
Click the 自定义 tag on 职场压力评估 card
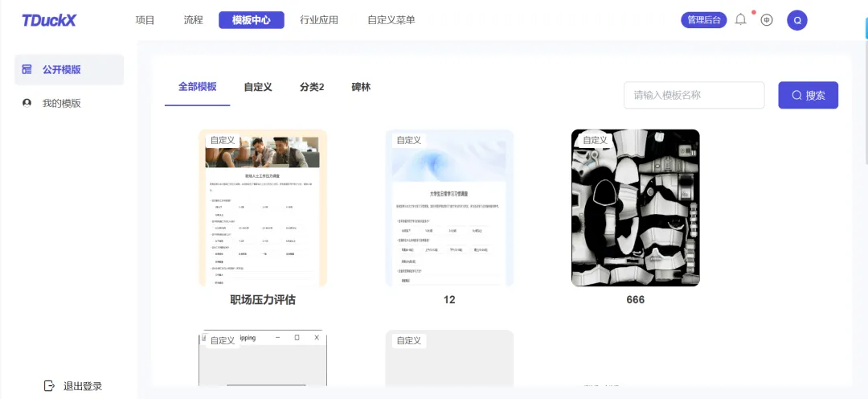pos(223,140)
